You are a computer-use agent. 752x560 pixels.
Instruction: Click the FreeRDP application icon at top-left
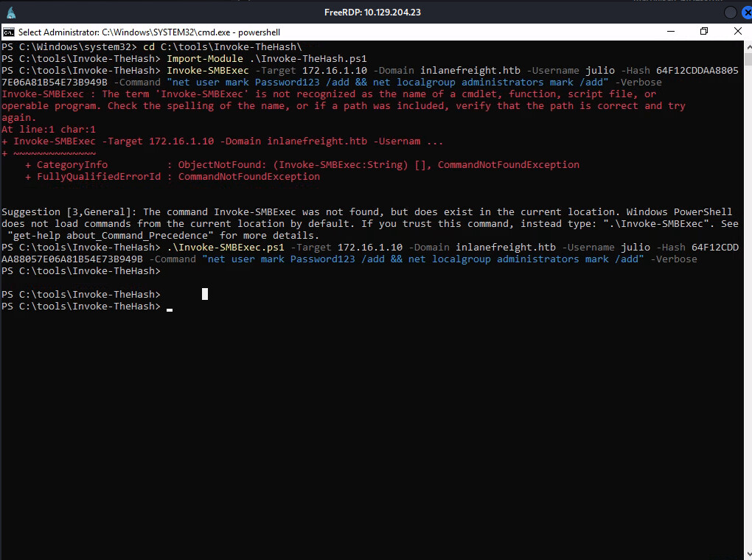coord(11,13)
